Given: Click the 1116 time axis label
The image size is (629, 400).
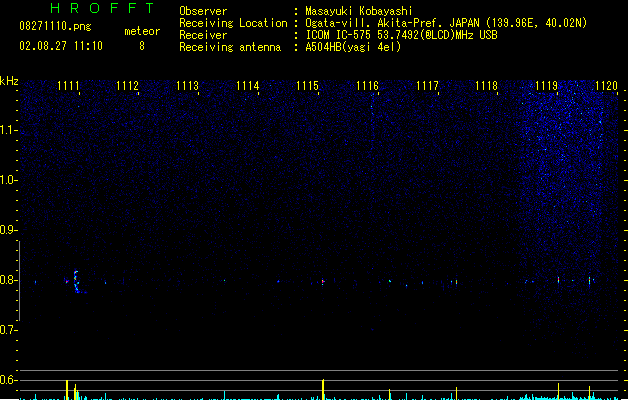Looking at the screenshot, I should 367,86.
